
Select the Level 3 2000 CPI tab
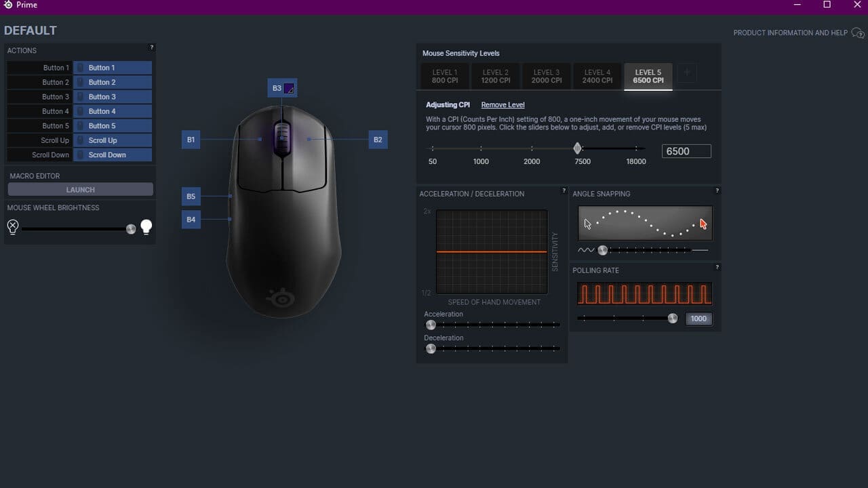546,76
